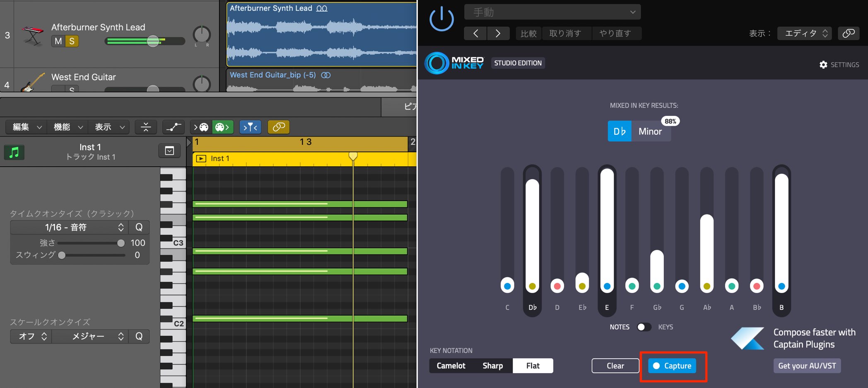Mute the Afterburner Synth Lead track
This screenshot has height=388, width=868.
[58, 41]
